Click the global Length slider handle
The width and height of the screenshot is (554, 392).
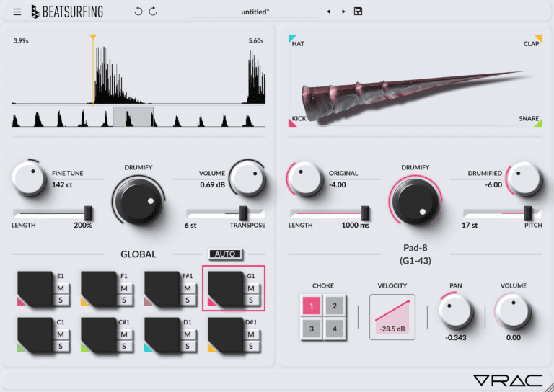point(88,213)
